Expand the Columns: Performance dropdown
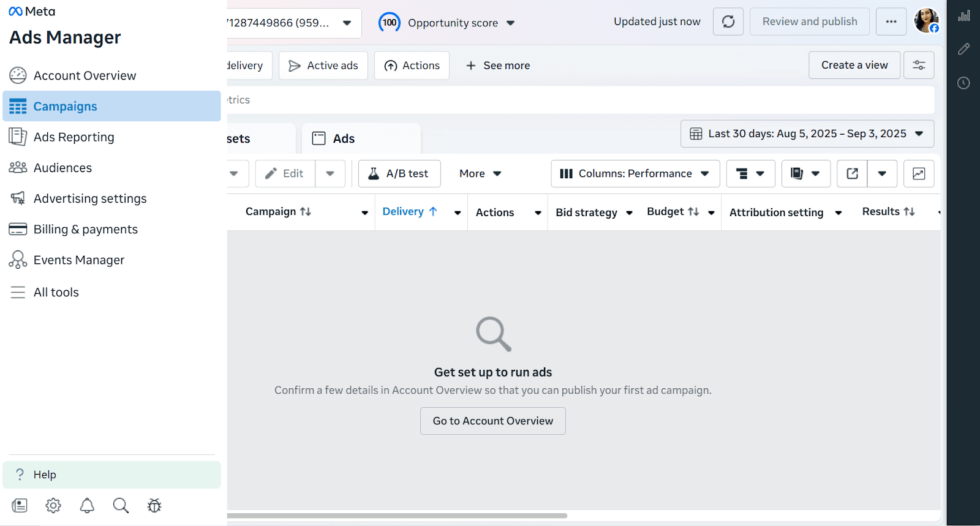Screen dimensions: 980x526 635,174
